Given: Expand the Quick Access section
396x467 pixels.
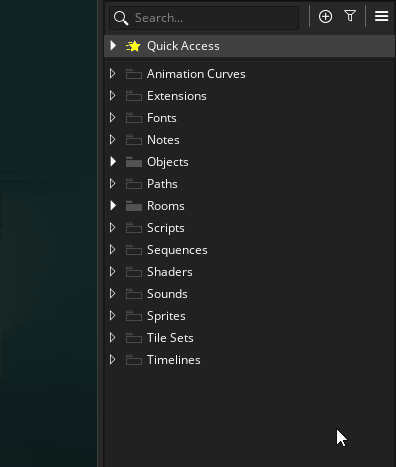Looking at the screenshot, I should [113, 46].
